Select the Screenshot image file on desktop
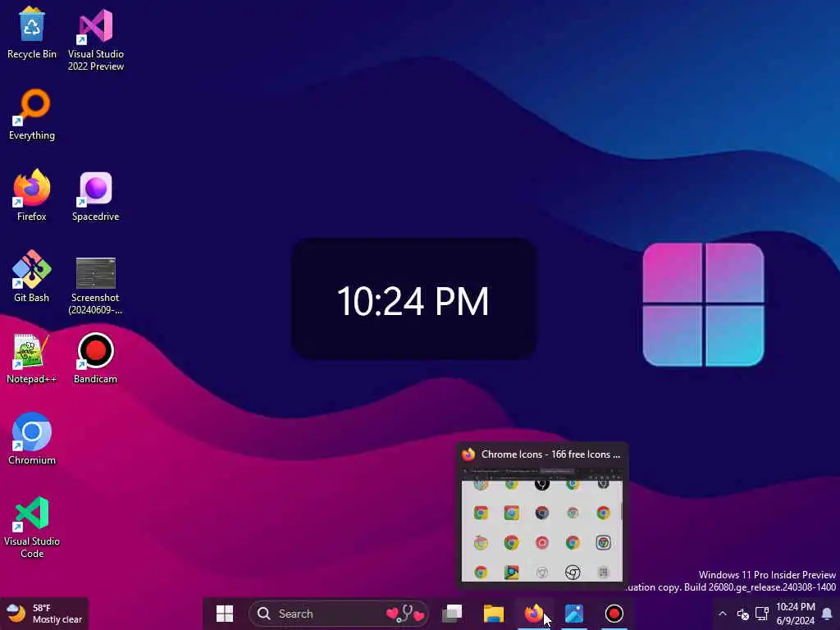This screenshot has height=630, width=840. tap(95, 285)
